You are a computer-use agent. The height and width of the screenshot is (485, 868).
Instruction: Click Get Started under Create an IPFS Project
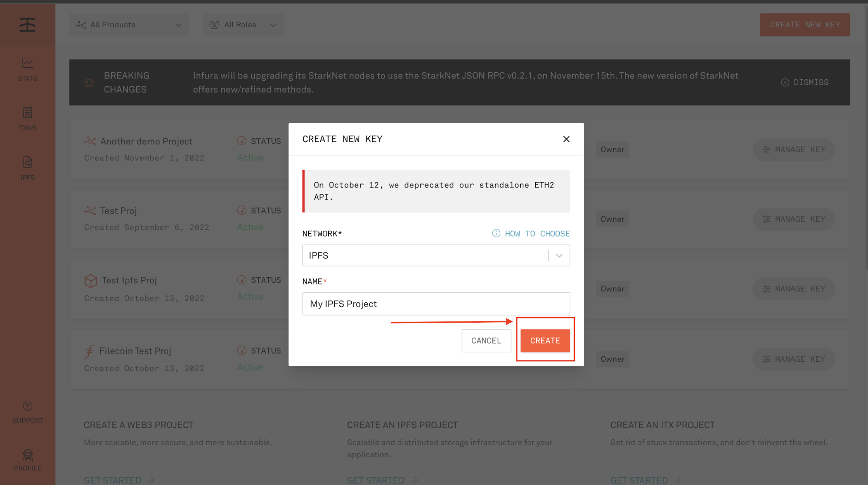coord(382,480)
